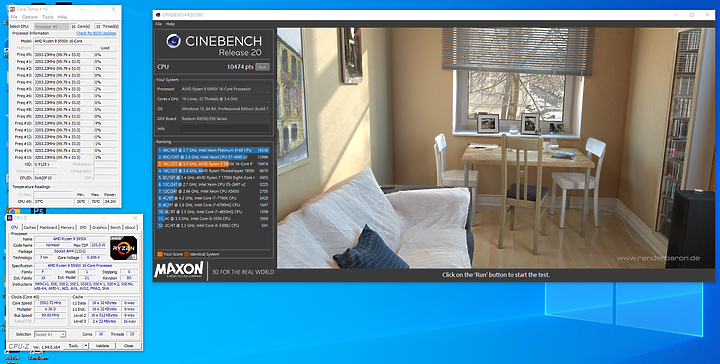Open the Select CPU Processor #0 dropdown
The image size is (720, 364).
click(51, 27)
